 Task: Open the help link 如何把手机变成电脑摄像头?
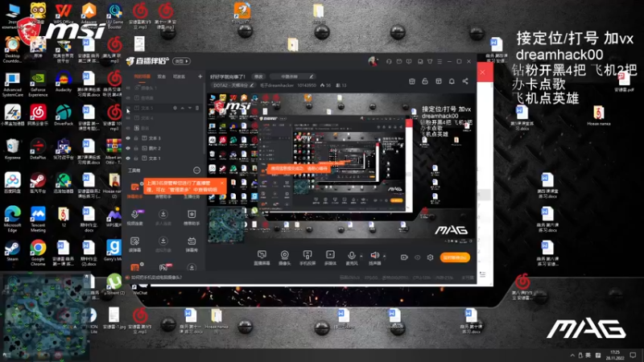[x=156, y=278]
